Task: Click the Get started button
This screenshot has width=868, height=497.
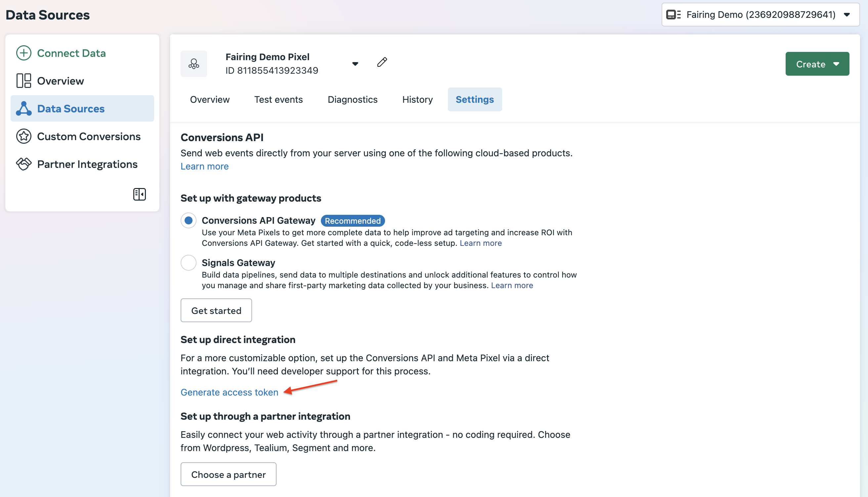Action: pos(216,310)
